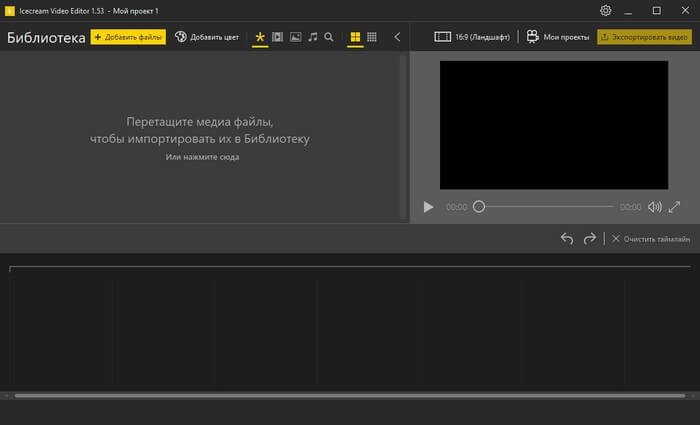The width and height of the screenshot is (700, 425).
Task: Filter library by audio music note icon
Action: click(x=313, y=37)
